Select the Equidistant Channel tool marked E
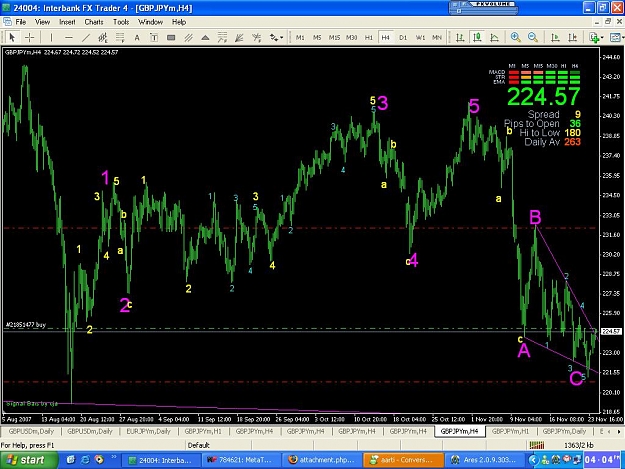The image size is (625, 469). coord(103,37)
